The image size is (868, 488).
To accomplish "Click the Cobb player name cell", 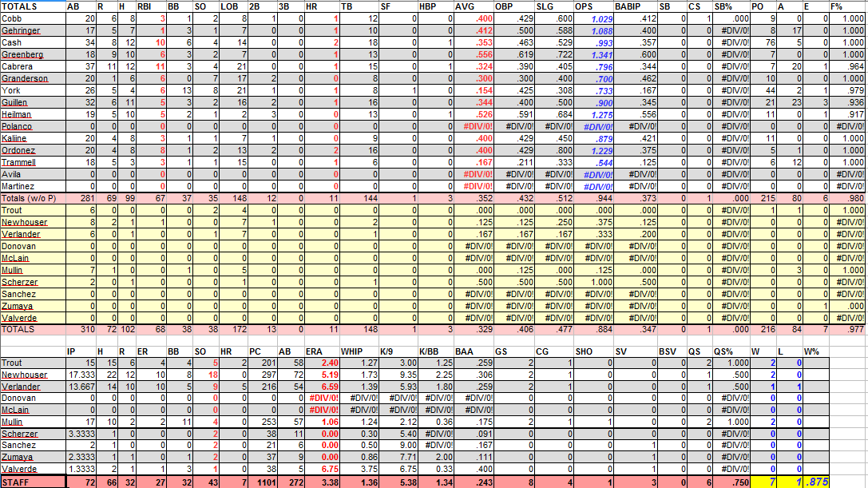I will click(34, 19).
